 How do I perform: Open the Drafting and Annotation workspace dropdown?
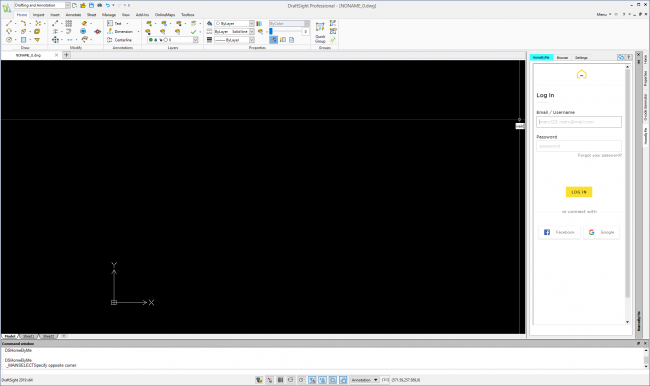click(42, 5)
